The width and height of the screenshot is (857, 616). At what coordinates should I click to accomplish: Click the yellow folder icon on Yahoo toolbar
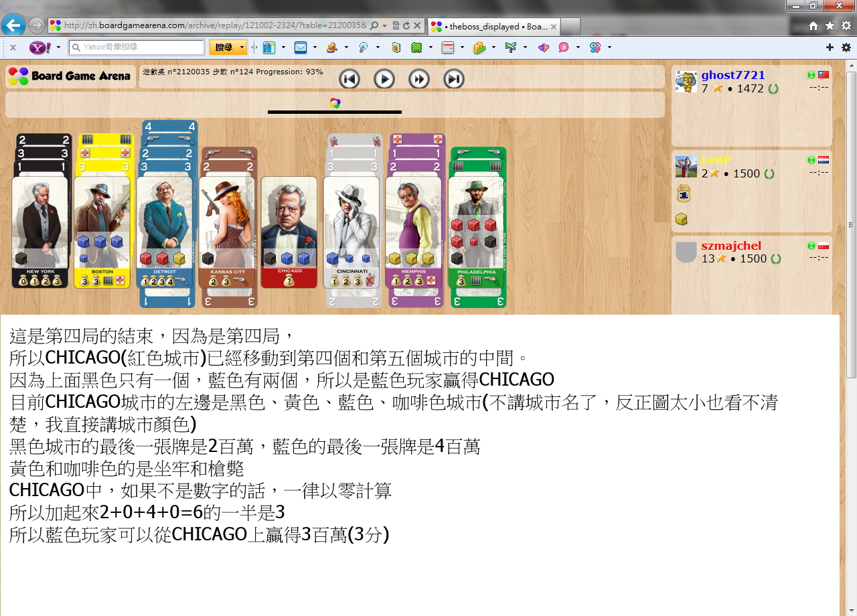click(479, 48)
